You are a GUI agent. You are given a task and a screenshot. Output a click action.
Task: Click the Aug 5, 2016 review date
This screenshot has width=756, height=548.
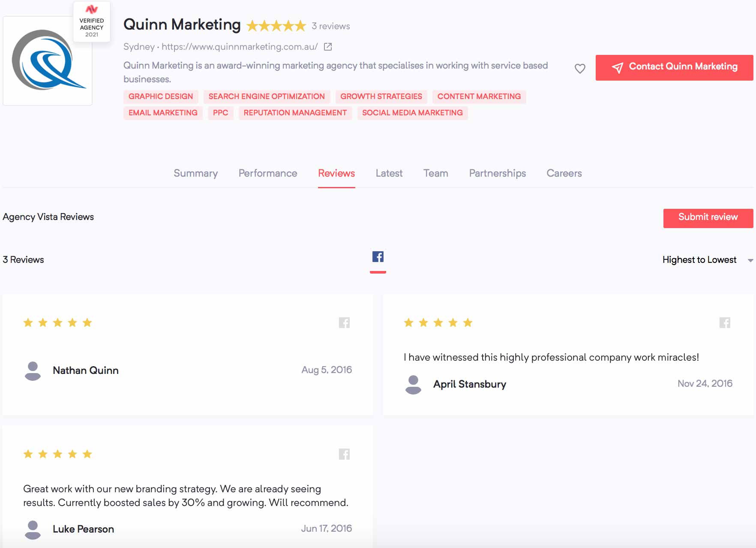pyautogui.click(x=327, y=370)
